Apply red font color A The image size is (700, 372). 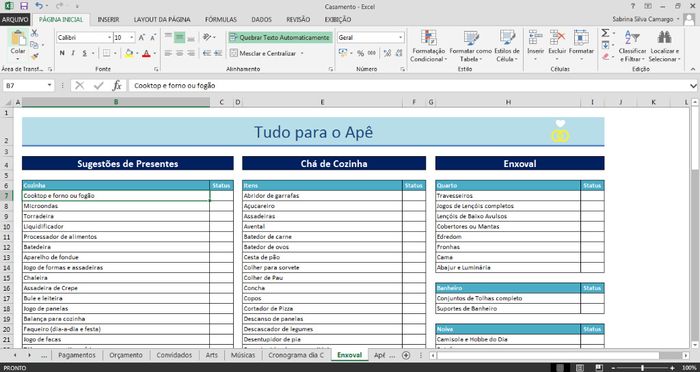click(146, 53)
